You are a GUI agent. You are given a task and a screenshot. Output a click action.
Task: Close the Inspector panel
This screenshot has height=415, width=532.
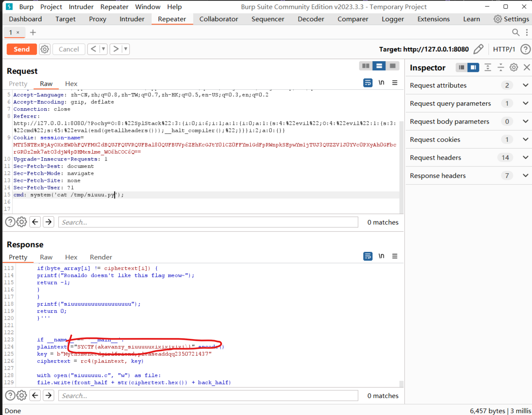tap(527, 67)
